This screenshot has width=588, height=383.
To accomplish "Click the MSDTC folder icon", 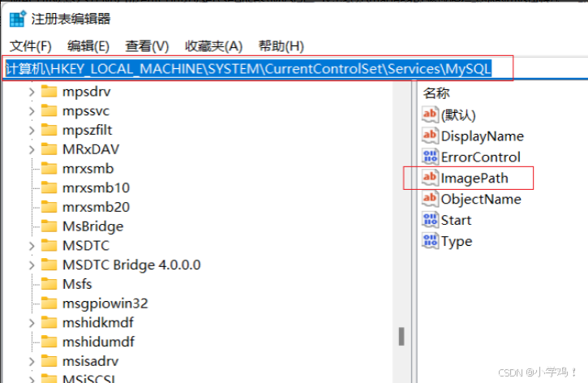I will pos(49,245).
